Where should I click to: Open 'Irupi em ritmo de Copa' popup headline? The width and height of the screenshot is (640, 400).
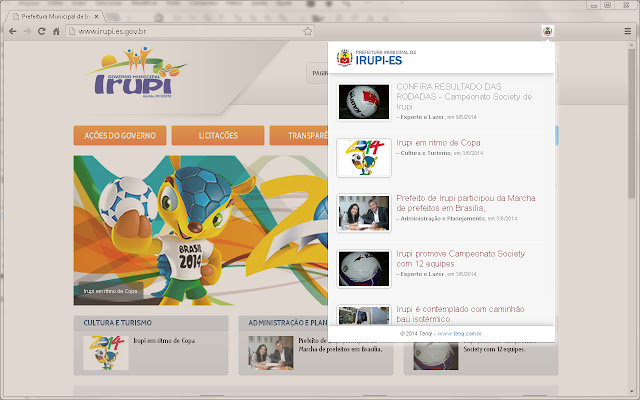pyautogui.click(x=438, y=143)
